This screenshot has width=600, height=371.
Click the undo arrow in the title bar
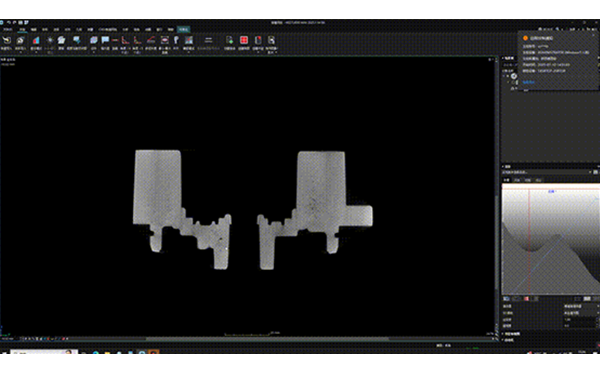pyautogui.click(x=8, y=23)
